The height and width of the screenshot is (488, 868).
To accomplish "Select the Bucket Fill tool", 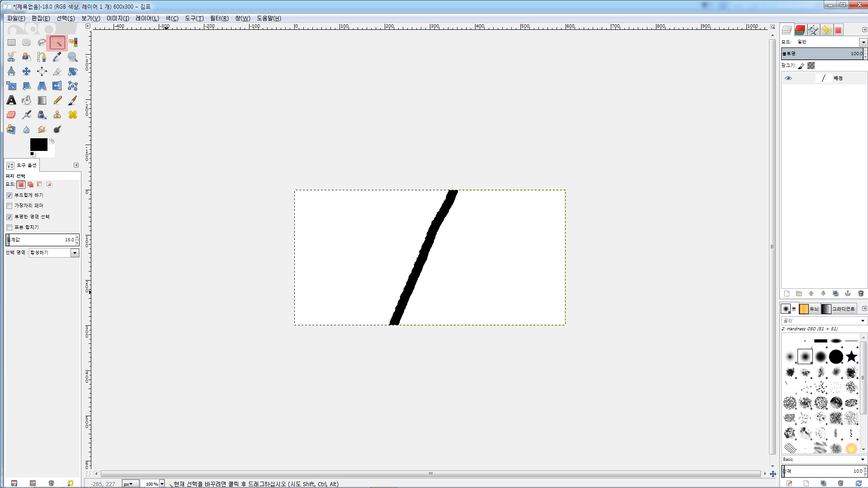I will point(27,100).
